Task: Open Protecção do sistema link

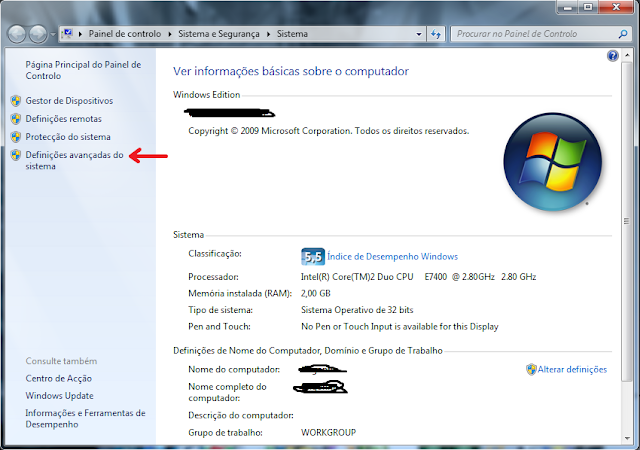Action: coord(68,137)
